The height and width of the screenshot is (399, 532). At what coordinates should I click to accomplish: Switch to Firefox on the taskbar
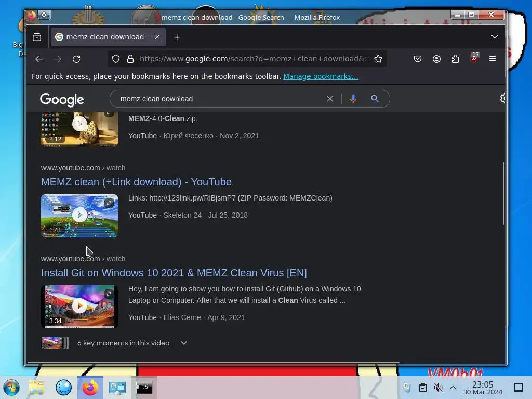pyautogui.click(x=90, y=388)
